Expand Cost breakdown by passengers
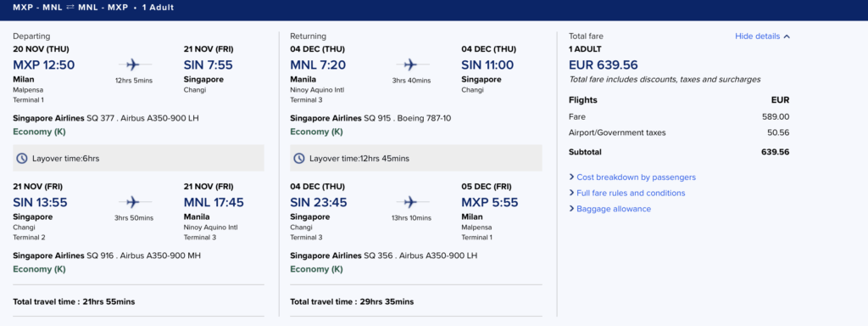The image size is (868, 326). 632,177
